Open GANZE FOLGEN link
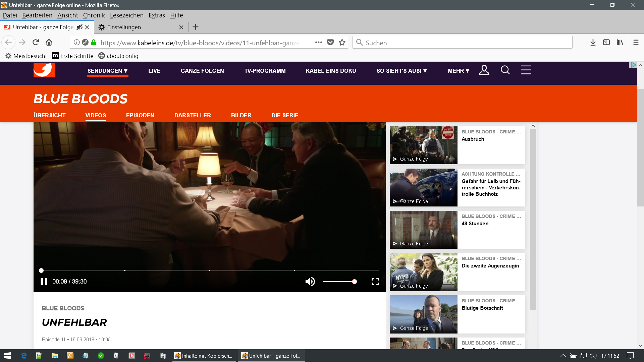 tap(202, 71)
